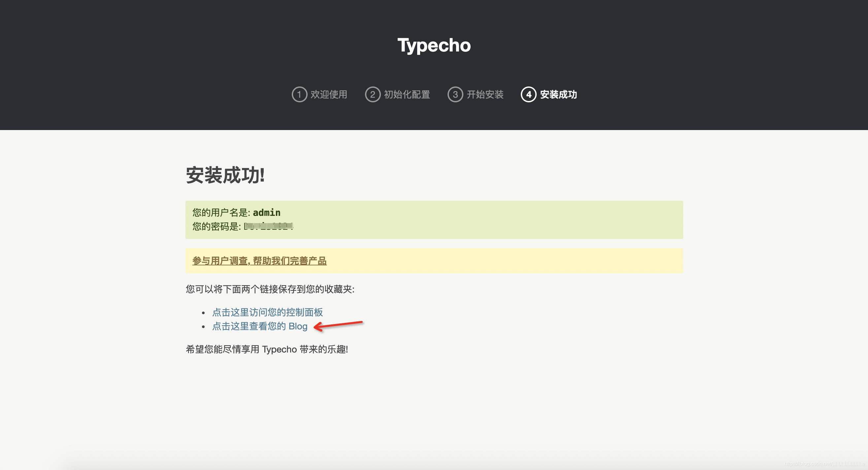Open the 访问您的控制面板 link
Viewport: 868px width, 470px height.
pyautogui.click(x=268, y=312)
